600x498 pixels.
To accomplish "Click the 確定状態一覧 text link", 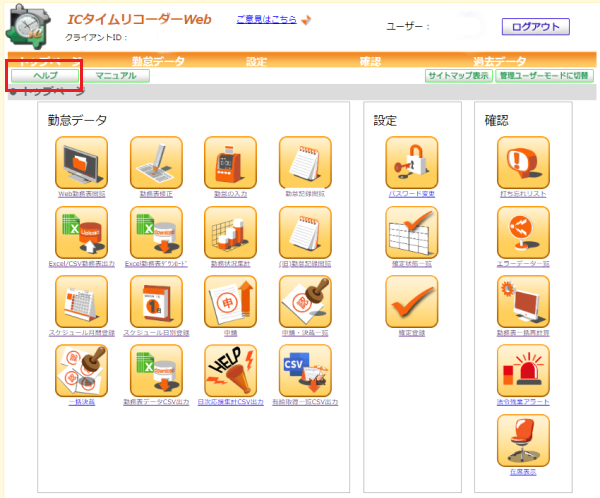I will click(x=412, y=264).
